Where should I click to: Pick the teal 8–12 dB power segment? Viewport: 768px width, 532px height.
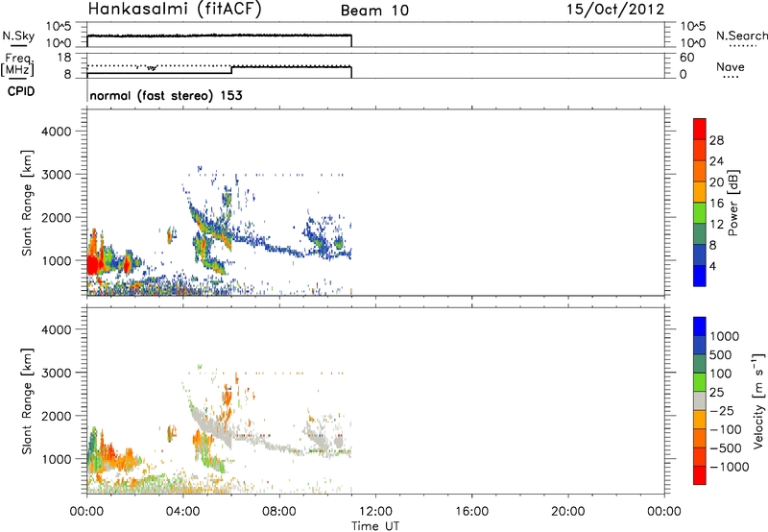coord(700,233)
